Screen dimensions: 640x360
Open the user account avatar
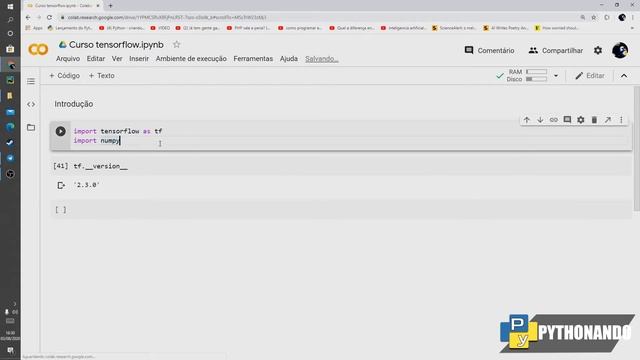point(620,50)
